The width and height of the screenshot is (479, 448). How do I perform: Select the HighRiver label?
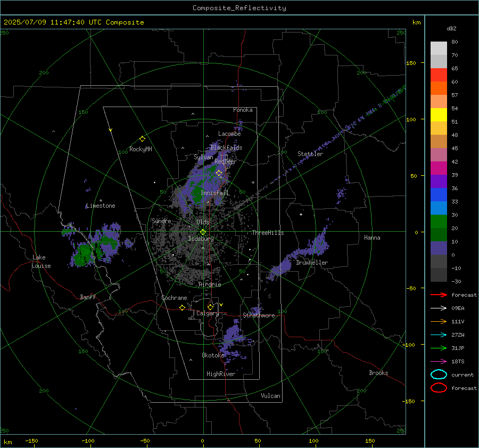[x=221, y=374]
